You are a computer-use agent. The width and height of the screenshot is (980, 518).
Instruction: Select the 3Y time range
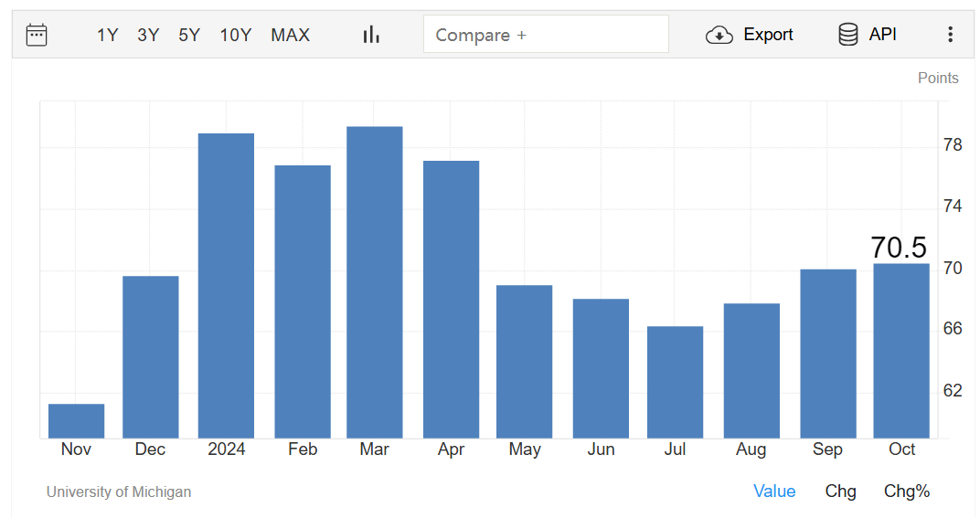click(148, 35)
